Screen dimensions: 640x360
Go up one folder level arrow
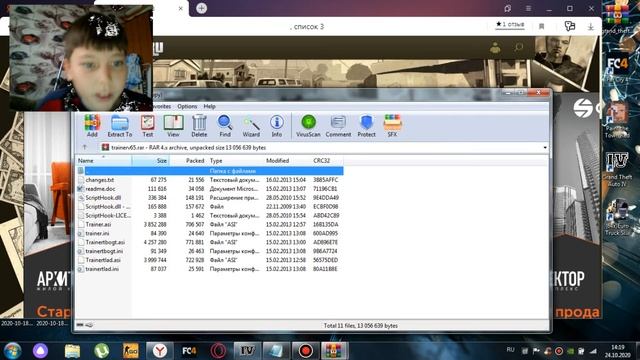pos(84,147)
